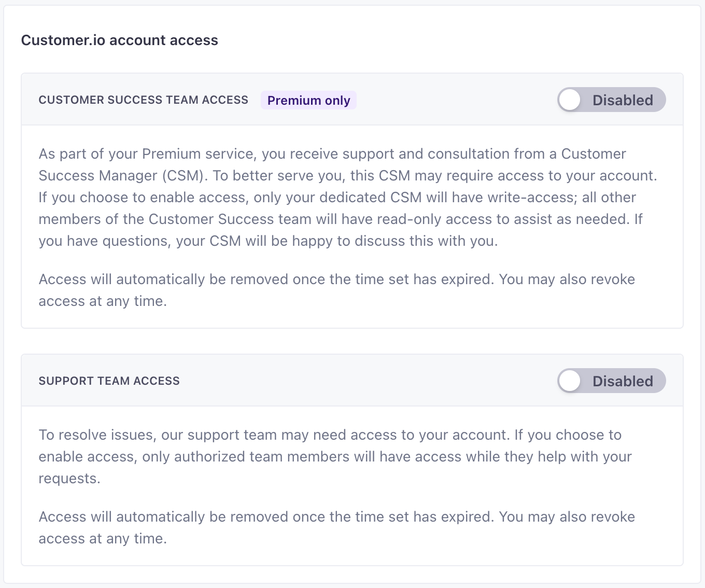Screen dimensions: 705x588
Task: Enable Support Team Access toggle
Action: point(611,381)
